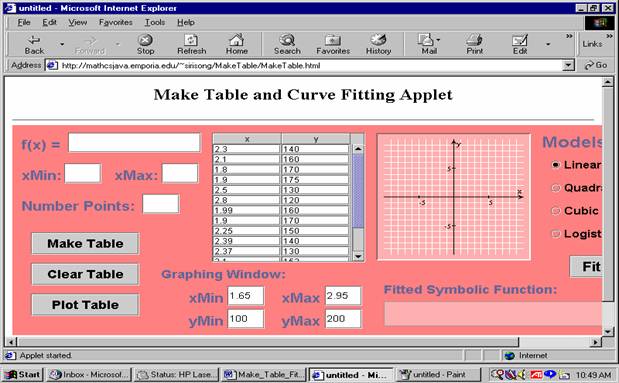619x383 pixels.
Task: Click the f(x) function input field
Action: click(134, 143)
